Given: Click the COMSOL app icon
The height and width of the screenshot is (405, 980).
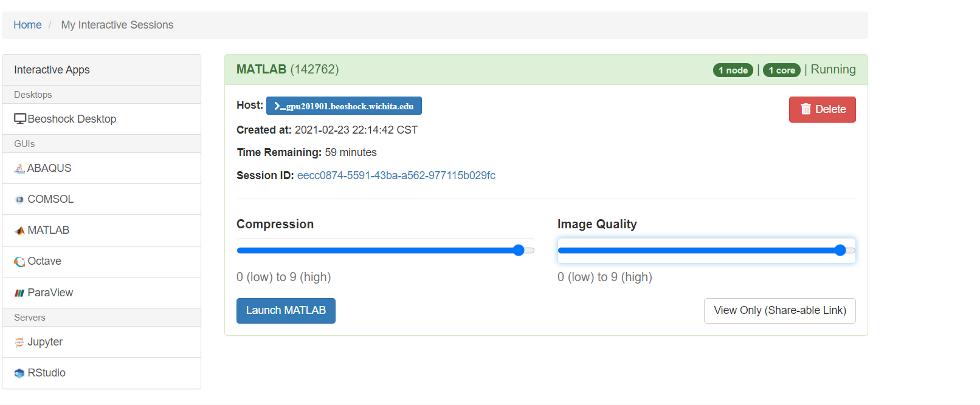Looking at the screenshot, I should (x=19, y=200).
